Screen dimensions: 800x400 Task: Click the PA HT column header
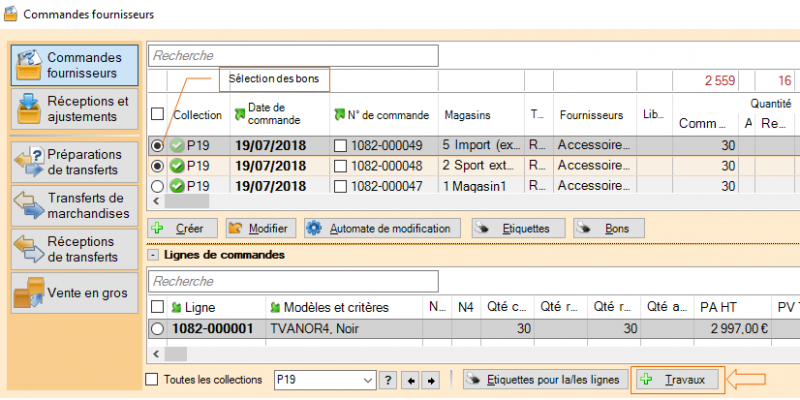click(732, 307)
